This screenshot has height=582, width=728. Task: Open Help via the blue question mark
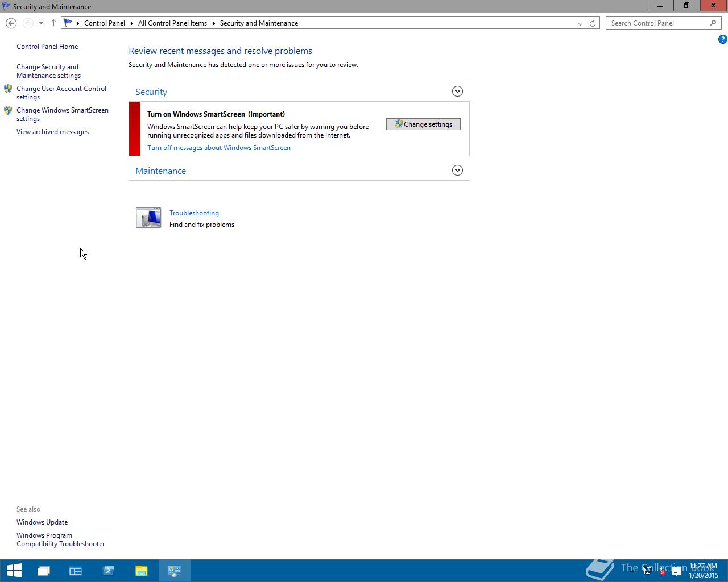pos(722,39)
